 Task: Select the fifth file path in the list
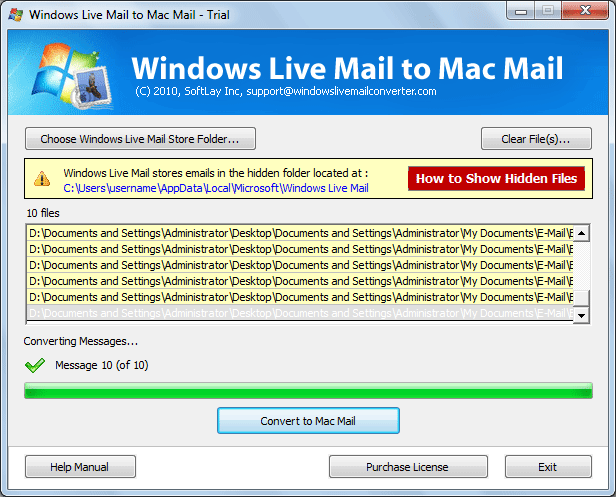pos(300,297)
